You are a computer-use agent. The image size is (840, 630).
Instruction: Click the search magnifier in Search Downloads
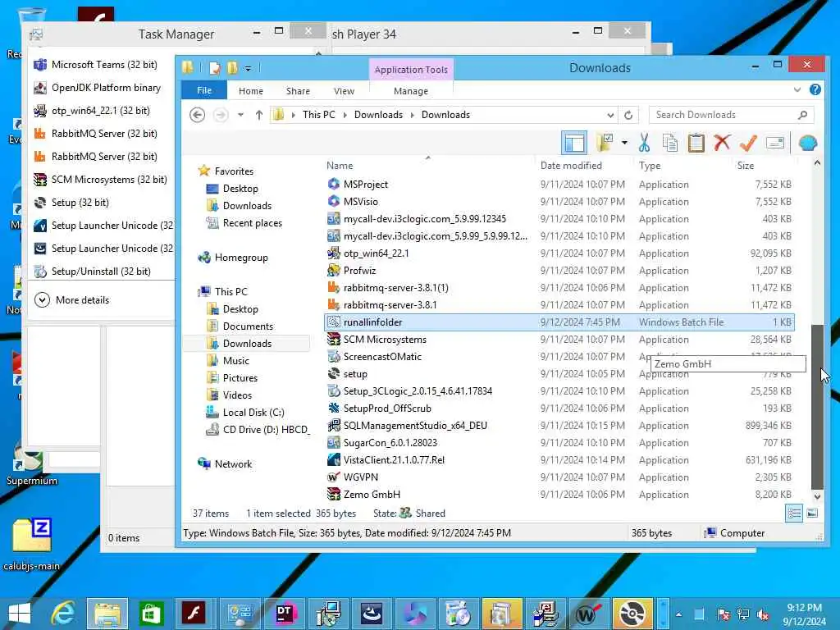[x=802, y=115]
